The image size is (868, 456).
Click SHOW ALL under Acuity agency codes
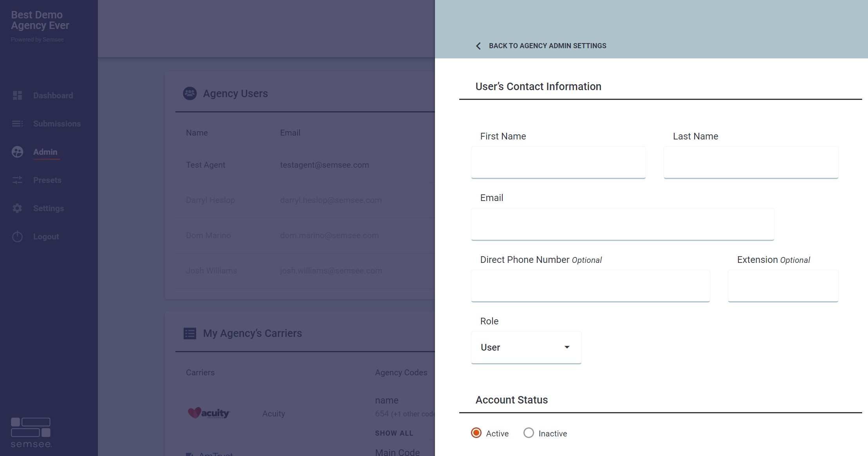click(394, 433)
